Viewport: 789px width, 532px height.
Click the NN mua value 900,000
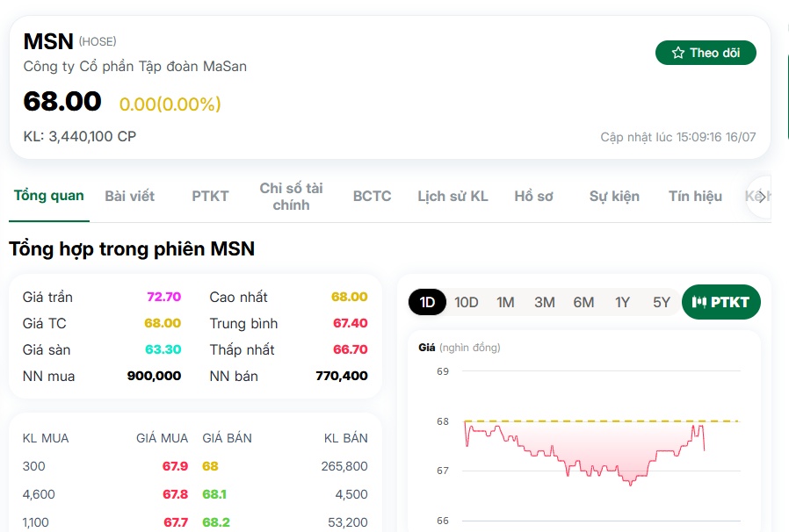tap(154, 376)
